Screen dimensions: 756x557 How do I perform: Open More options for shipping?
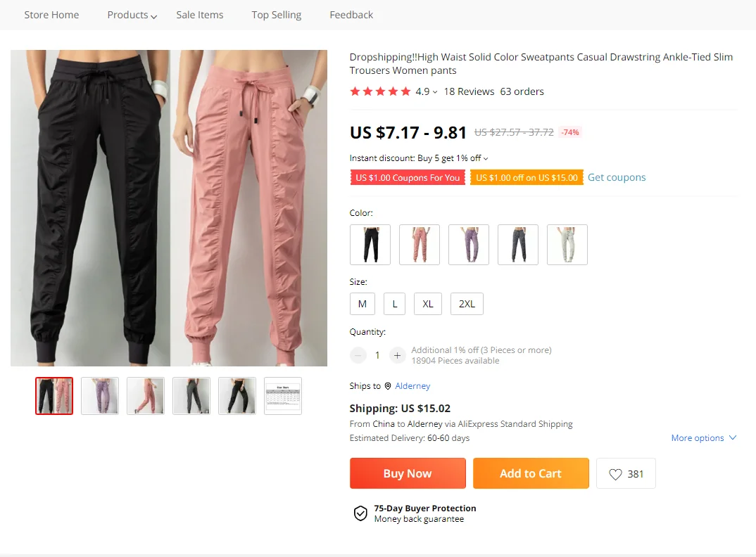704,438
